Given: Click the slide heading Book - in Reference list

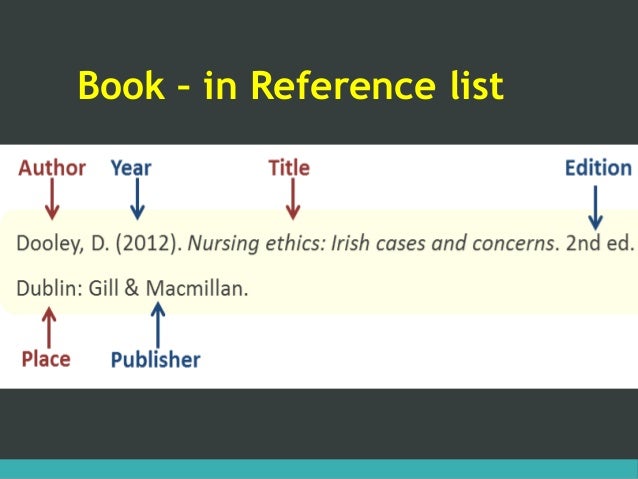Looking at the screenshot, I should [291, 85].
